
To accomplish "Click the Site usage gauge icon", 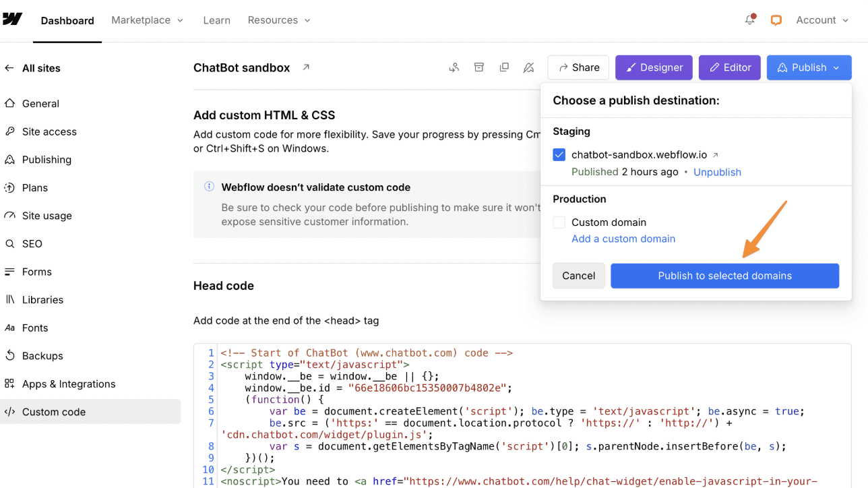I will coord(9,216).
